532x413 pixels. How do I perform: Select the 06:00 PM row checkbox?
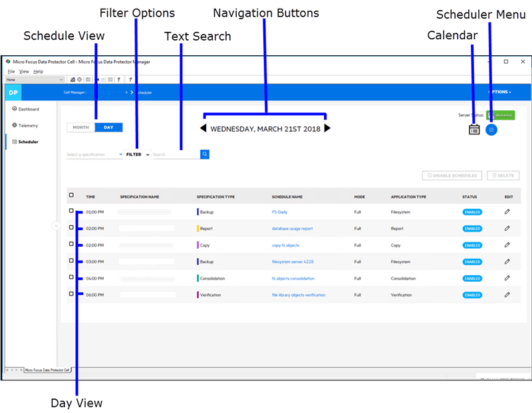pyautogui.click(x=71, y=294)
